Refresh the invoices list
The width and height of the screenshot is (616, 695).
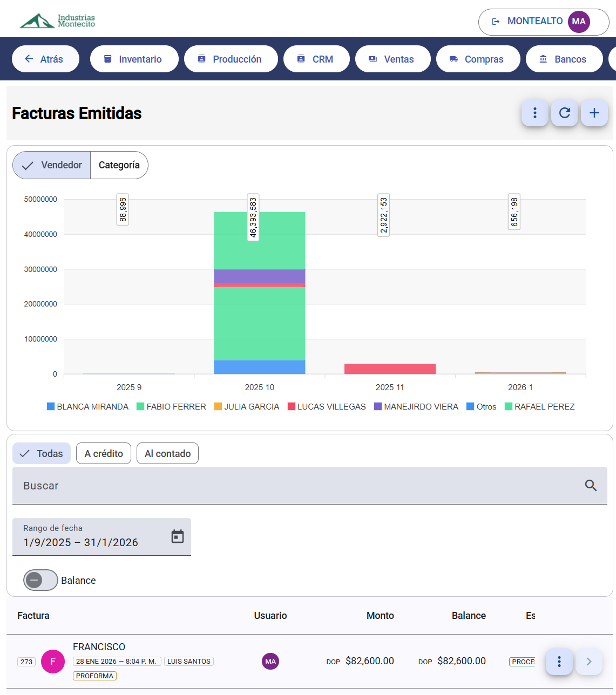point(564,113)
